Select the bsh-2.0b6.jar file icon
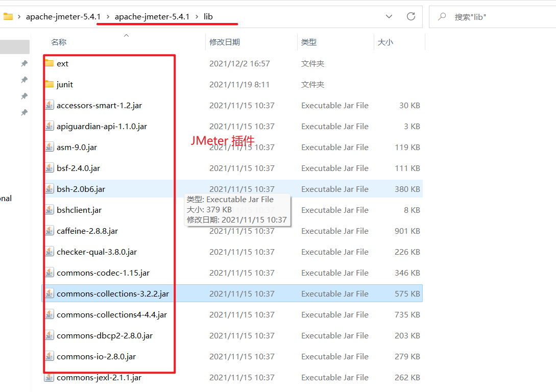Viewport: 556px width, 392px height. (x=50, y=189)
